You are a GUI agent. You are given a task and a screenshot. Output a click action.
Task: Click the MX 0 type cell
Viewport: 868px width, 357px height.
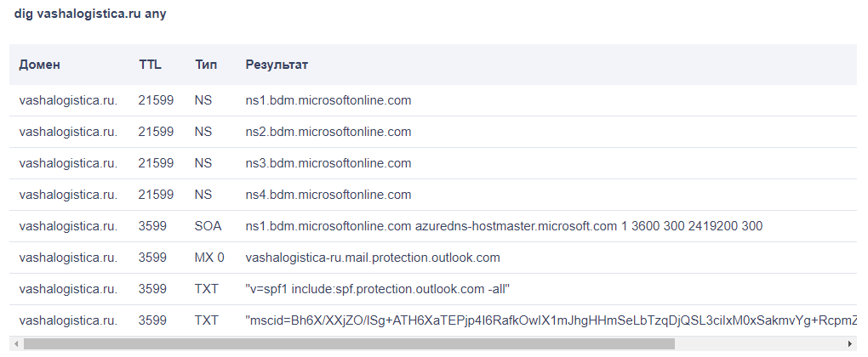click(x=209, y=258)
